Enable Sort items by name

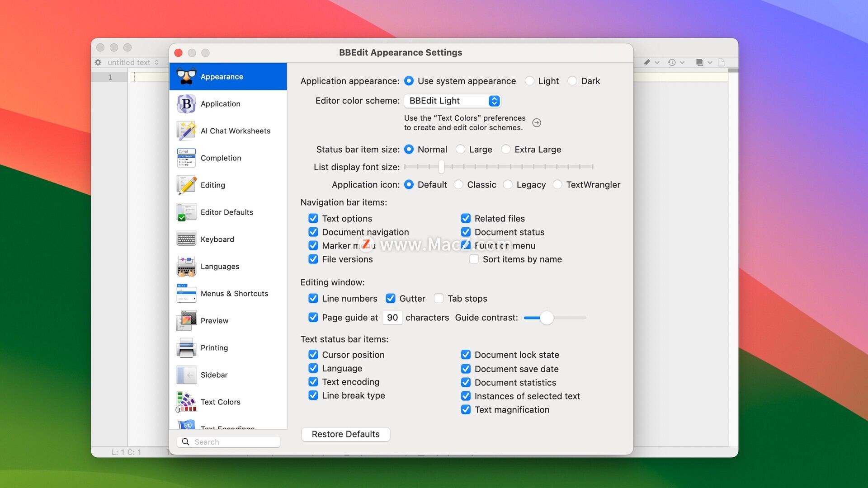click(474, 259)
